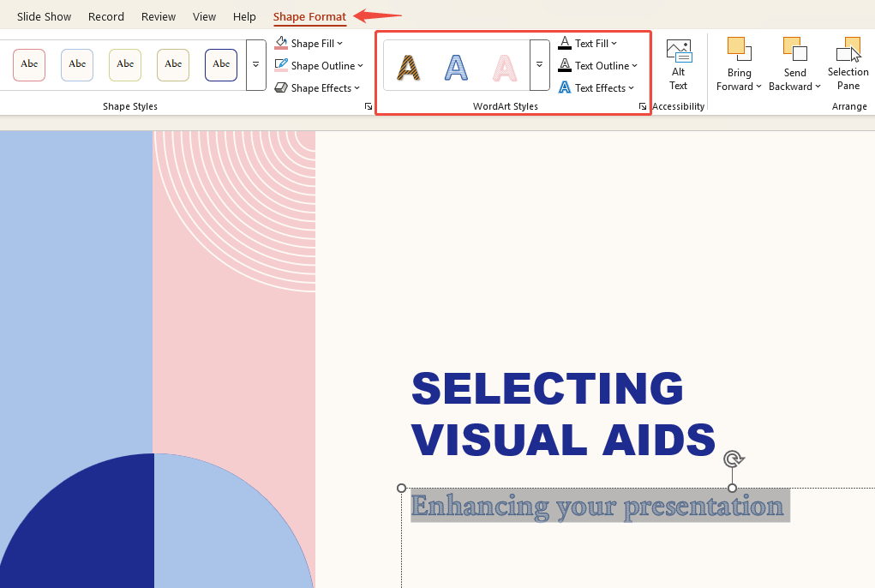Apply the blue outlined WordArt style
The width and height of the screenshot is (875, 588).
click(x=457, y=65)
